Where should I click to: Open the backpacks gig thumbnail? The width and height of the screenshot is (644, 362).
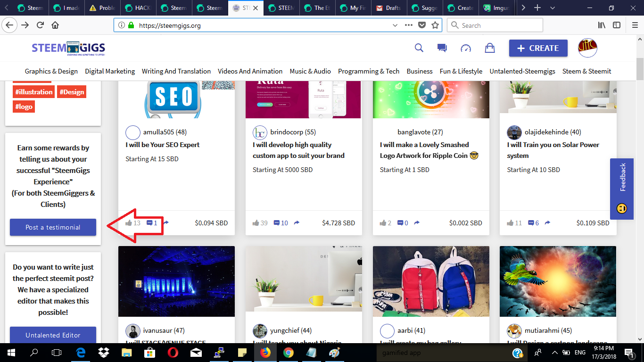pyautogui.click(x=431, y=281)
